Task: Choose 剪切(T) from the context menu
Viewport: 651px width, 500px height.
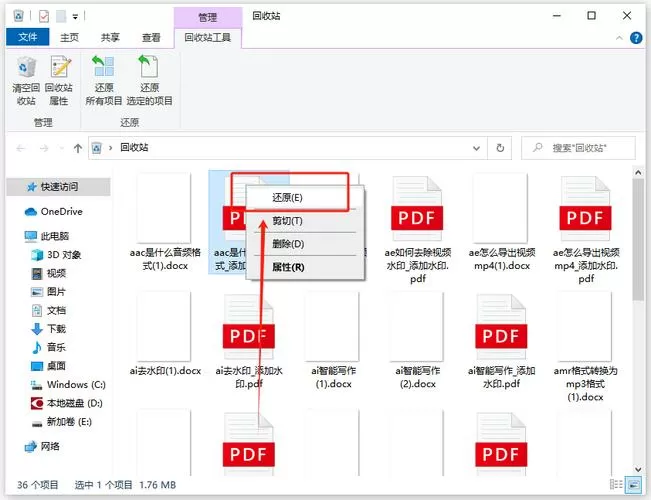Action: [305, 221]
